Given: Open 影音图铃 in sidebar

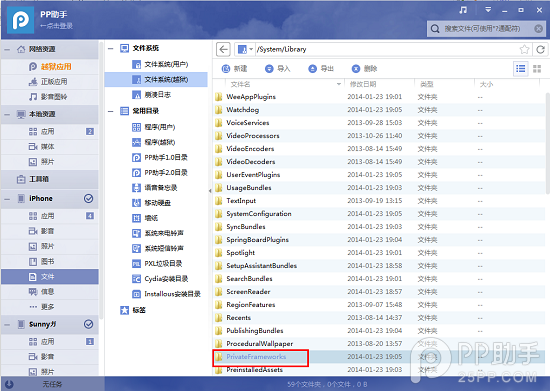Looking at the screenshot, I should coord(50,97).
